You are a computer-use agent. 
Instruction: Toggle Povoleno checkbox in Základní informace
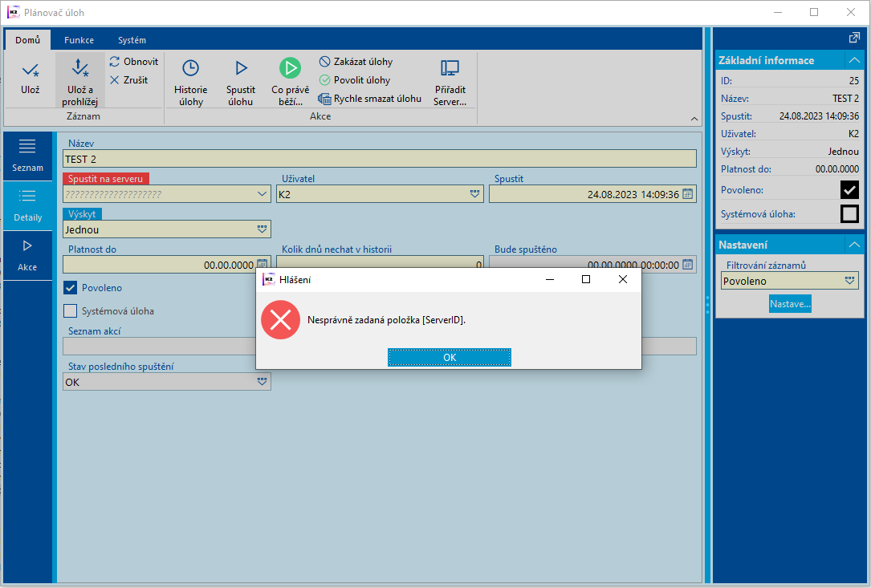tap(849, 190)
